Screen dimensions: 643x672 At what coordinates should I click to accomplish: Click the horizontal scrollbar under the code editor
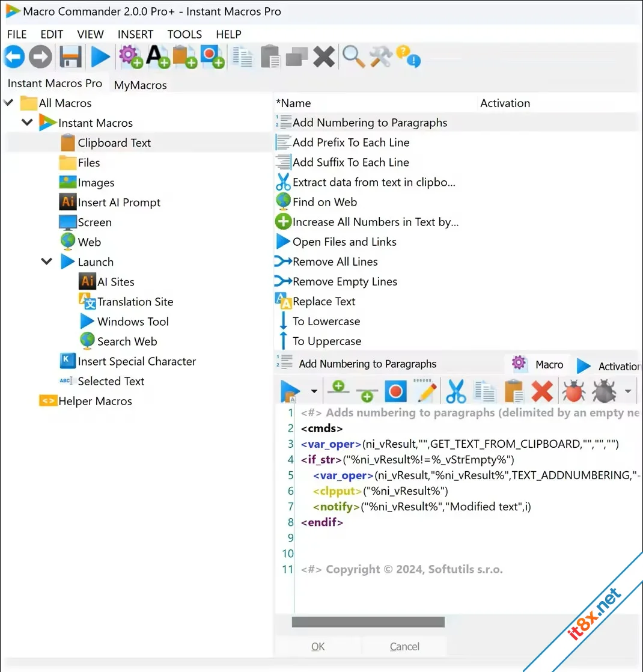368,622
